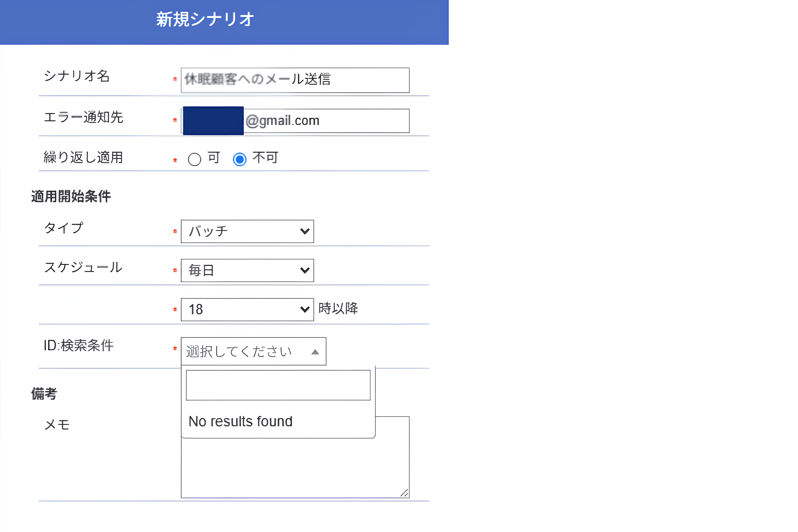This screenshot has height=532, width=798.
Task: Select the 不可 radio button
Action: (x=239, y=159)
